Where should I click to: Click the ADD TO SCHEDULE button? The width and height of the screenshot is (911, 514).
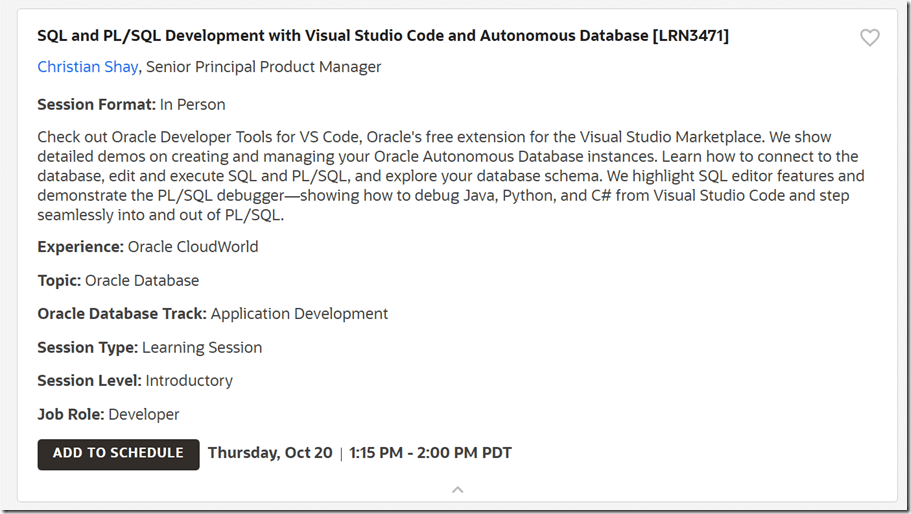pos(118,454)
